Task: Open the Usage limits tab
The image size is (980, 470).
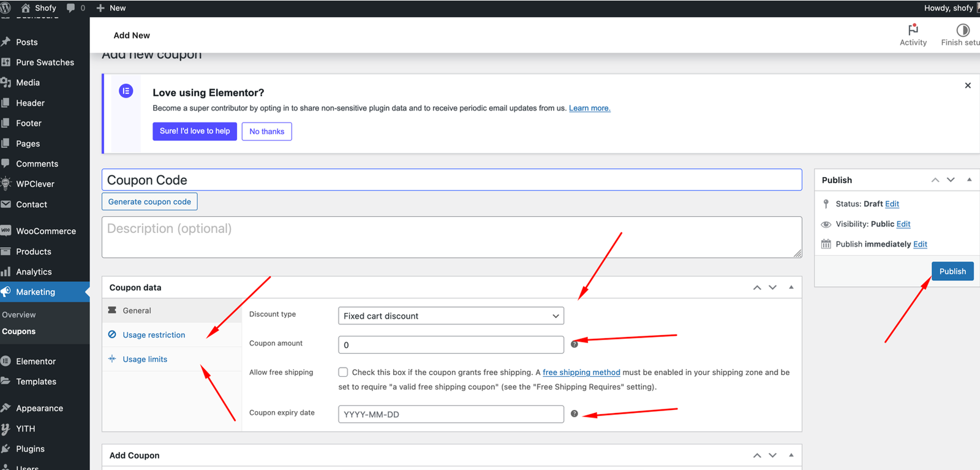Action: (x=145, y=359)
